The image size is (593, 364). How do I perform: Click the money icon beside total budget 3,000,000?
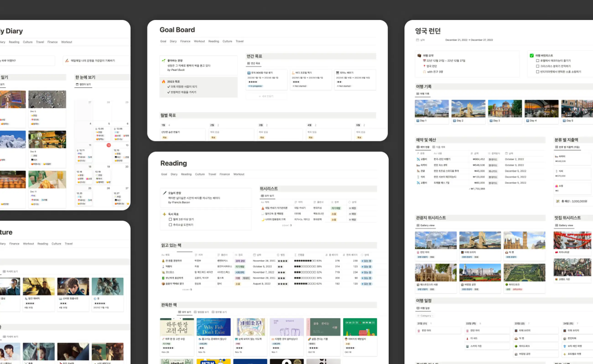[x=558, y=201]
